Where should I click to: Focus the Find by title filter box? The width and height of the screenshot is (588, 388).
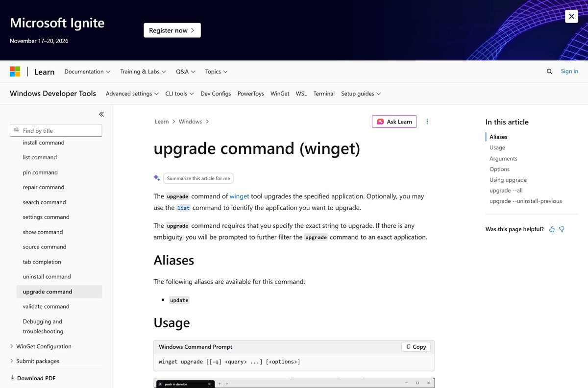(56, 130)
